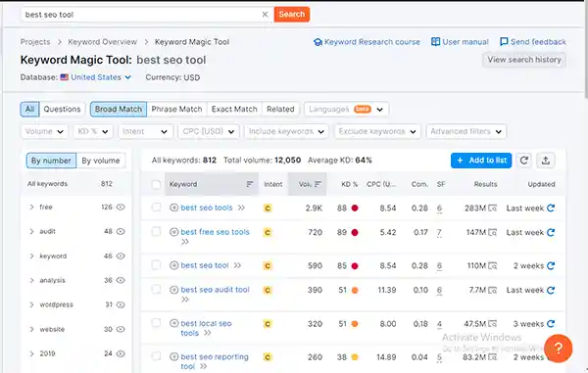Open the User manual link
Viewport: 588px width, 373px height.
pos(460,42)
